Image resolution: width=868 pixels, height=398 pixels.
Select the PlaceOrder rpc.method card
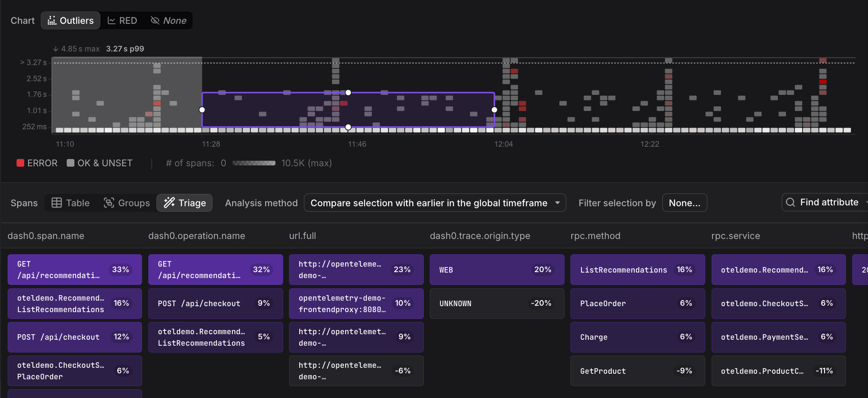point(637,303)
